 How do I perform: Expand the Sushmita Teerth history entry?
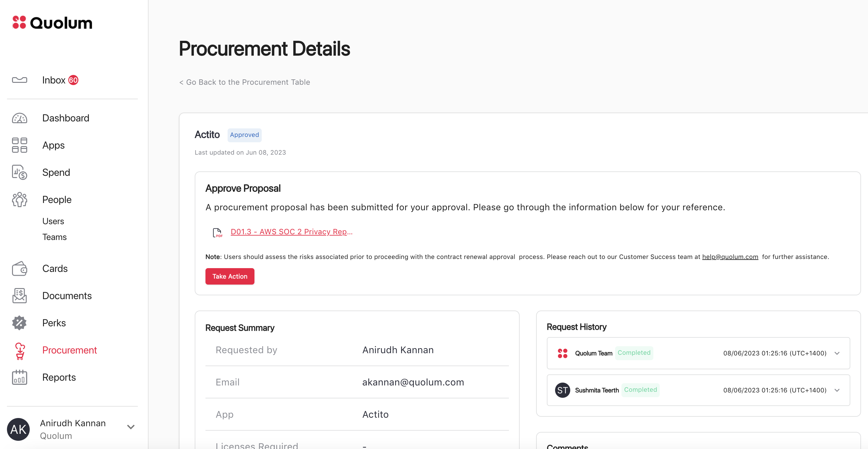[837, 391]
